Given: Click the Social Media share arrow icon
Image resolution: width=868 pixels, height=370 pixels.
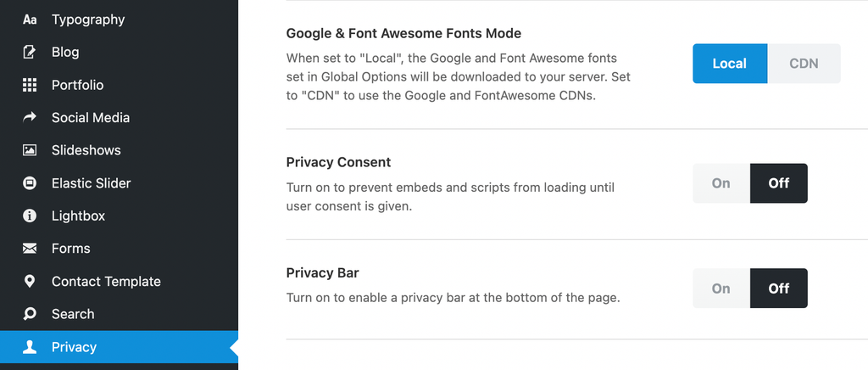Looking at the screenshot, I should pos(30,118).
